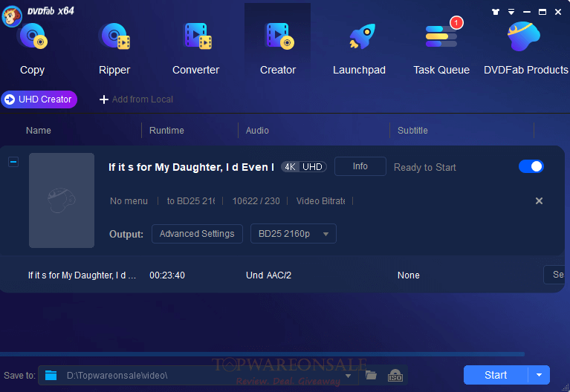570x392 pixels.
Task: Click the 10622 / 230 value
Action: click(x=256, y=201)
